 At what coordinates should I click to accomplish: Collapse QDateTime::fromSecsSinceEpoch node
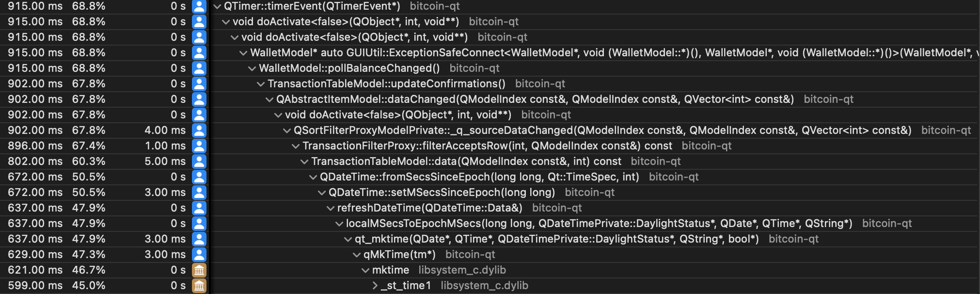313,177
